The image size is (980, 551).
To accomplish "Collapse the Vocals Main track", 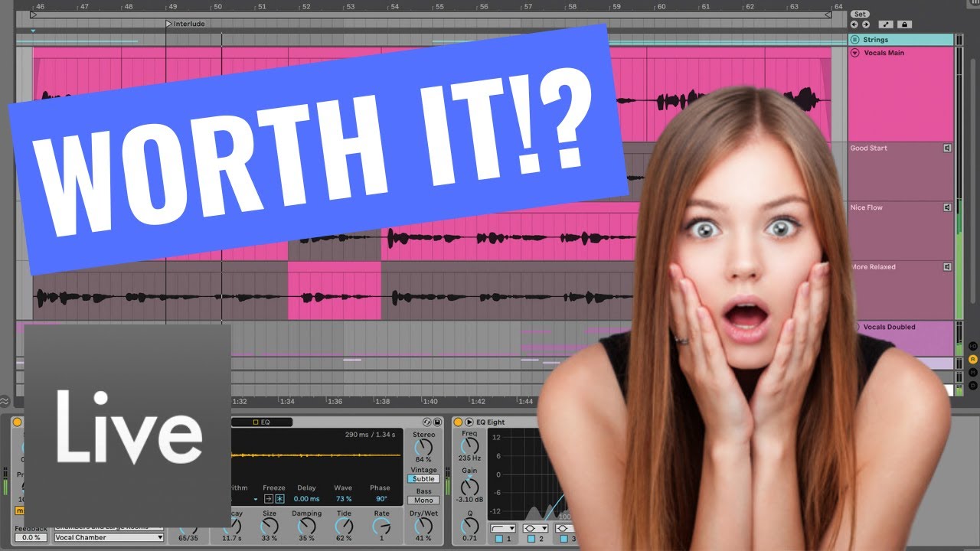I will [855, 53].
